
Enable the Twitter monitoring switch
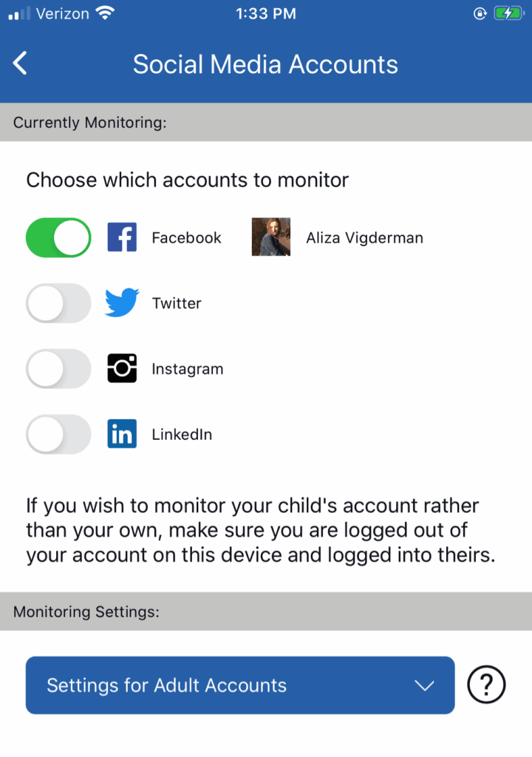coord(58,303)
